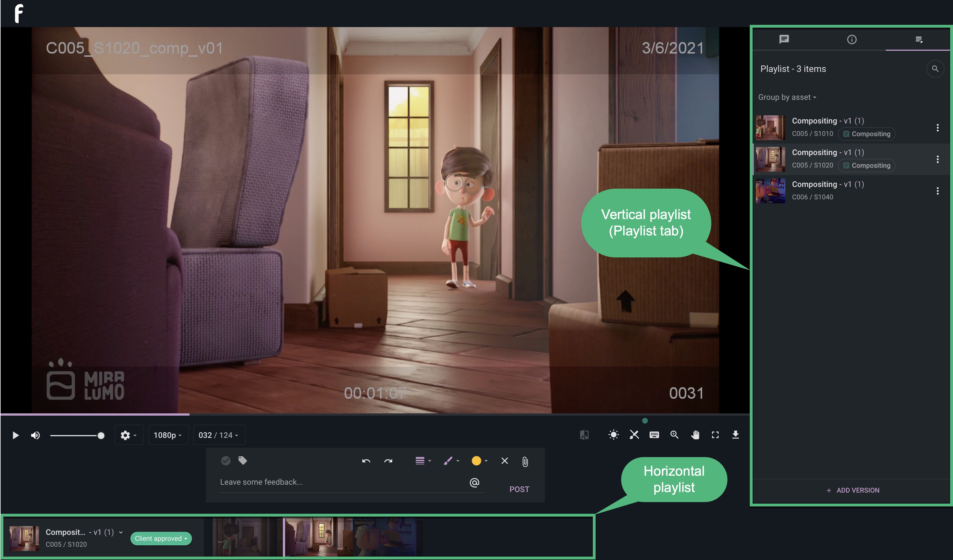The height and width of the screenshot is (560, 953).
Task: Download the current version
Action: click(x=735, y=435)
